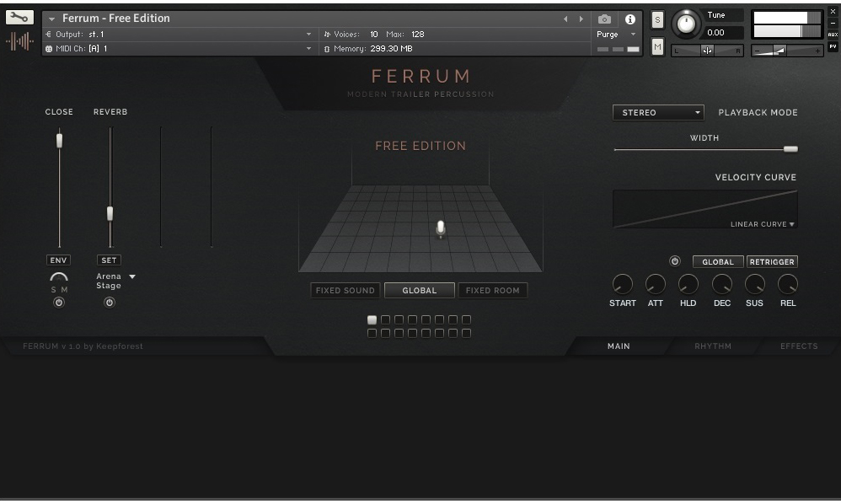Click the Ferrum - Free Edition instrument name

(115, 19)
